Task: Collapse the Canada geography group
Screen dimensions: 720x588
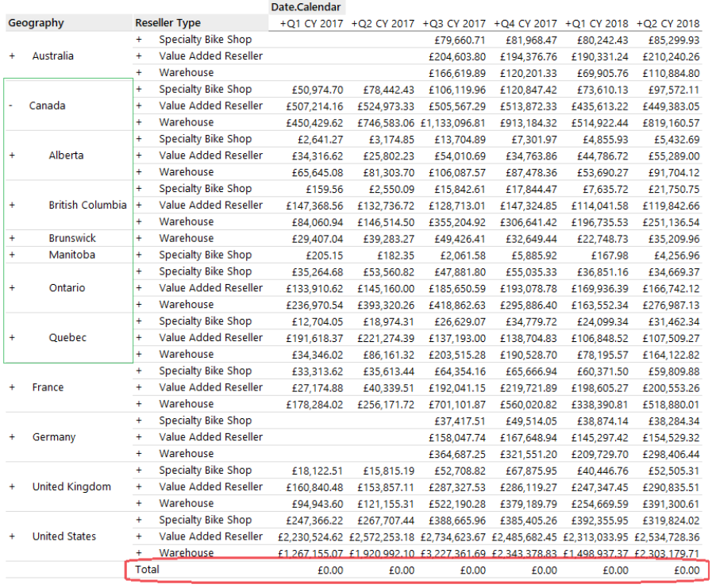Action: pyautogui.click(x=10, y=106)
